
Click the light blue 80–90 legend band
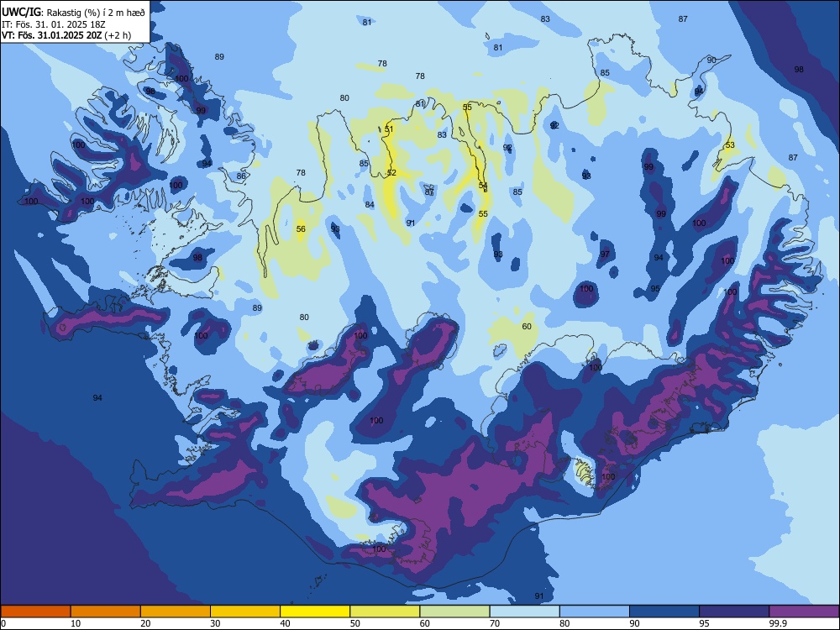595,612
